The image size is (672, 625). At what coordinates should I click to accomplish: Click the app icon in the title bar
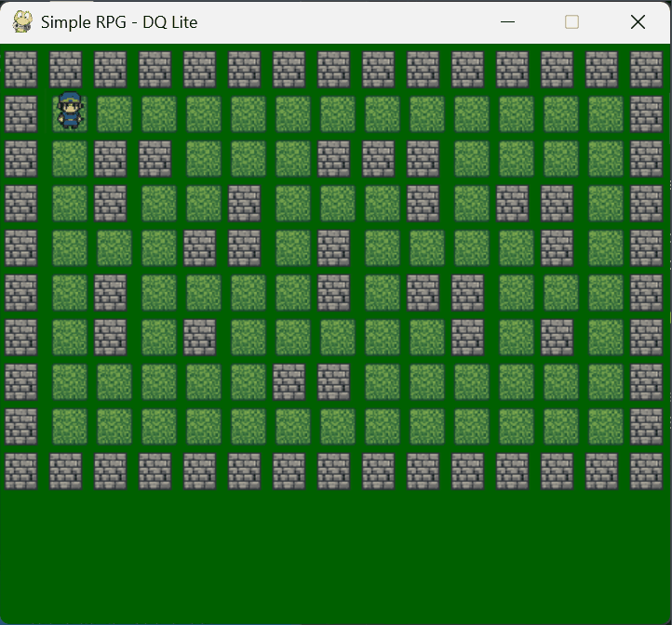coord(22,22)
